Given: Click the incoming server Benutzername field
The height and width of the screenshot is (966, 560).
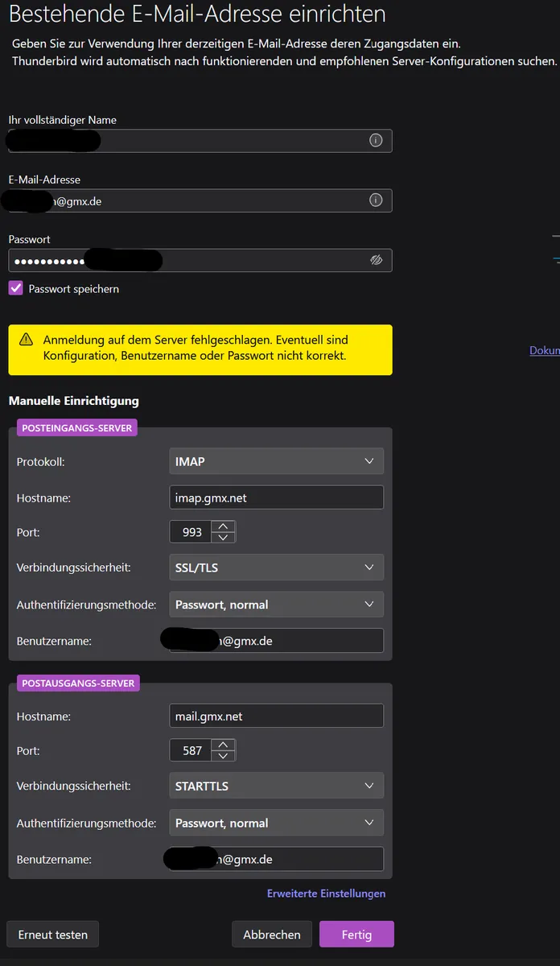Looking at the screenshot, I should click(277, 641).
